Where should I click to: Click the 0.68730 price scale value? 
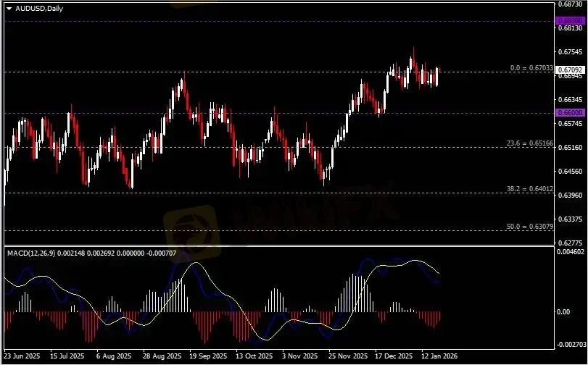coord(569,4)
